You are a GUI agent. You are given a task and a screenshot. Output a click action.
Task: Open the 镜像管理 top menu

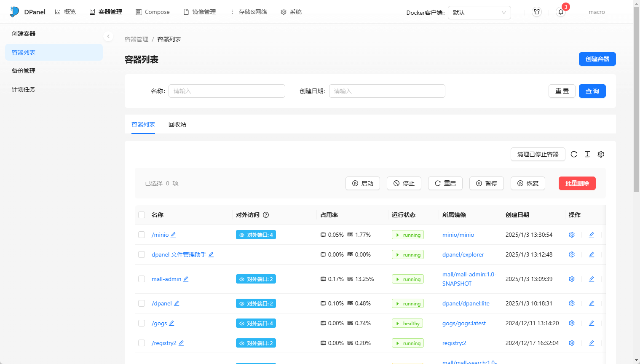[x=200, y=12]
